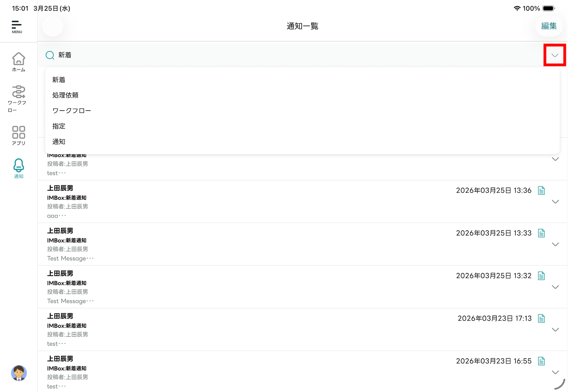Expand the 16:55 notification row chevron
The image size is (568, 392).
(x=555, y=372)
